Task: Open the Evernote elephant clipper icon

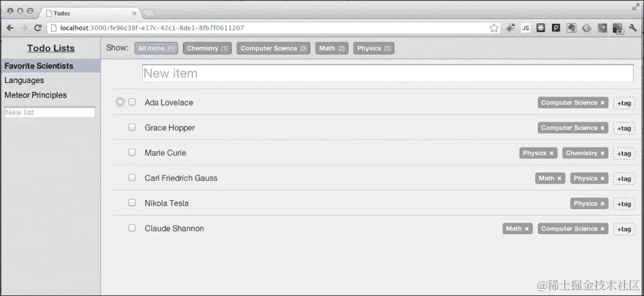Action: pos(571,28)
